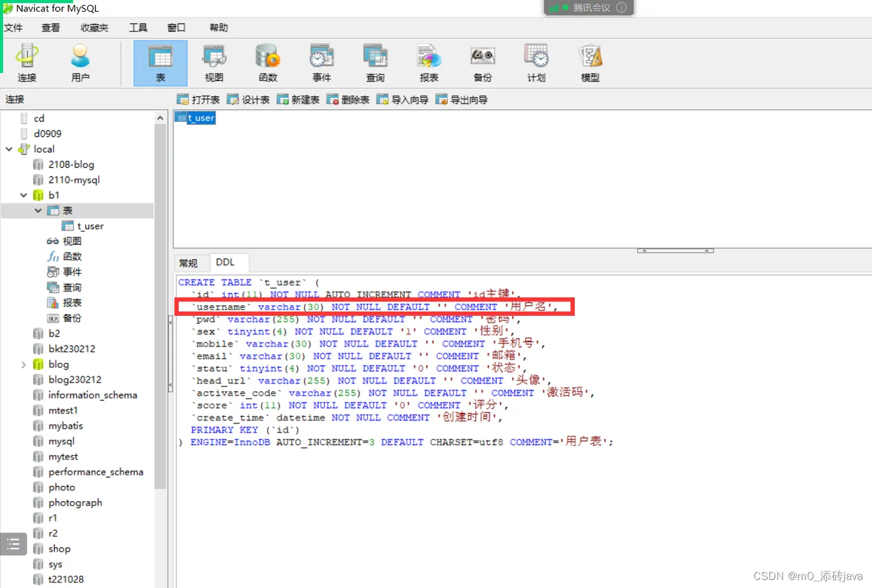Select 函数 node under b1
Screen dimensions: 872x588
64,257
